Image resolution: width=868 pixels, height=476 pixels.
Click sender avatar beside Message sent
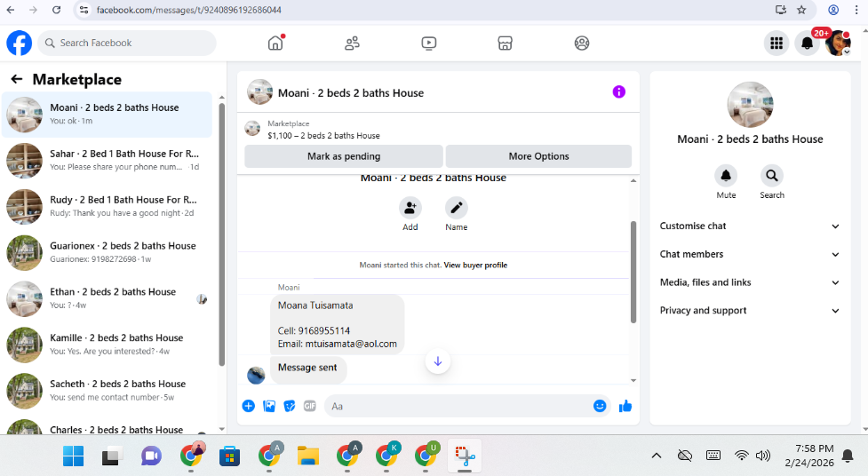(x=256, y=376)
